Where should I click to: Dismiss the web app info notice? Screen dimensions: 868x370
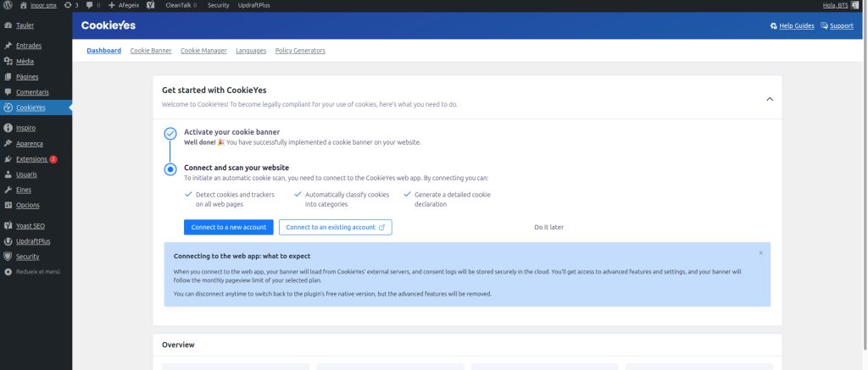click(x=760, y=253)
